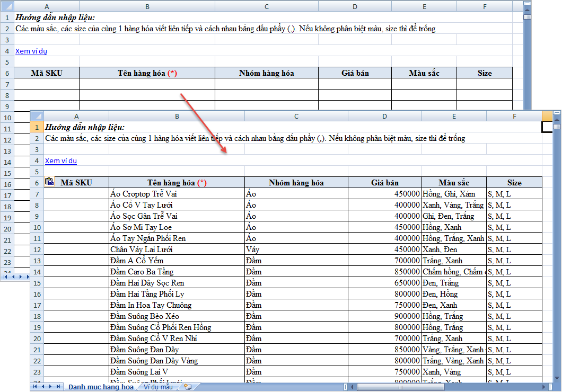Click next-sheet arrow in back window
Screen dimensions: 562x392
pos(21,277)
